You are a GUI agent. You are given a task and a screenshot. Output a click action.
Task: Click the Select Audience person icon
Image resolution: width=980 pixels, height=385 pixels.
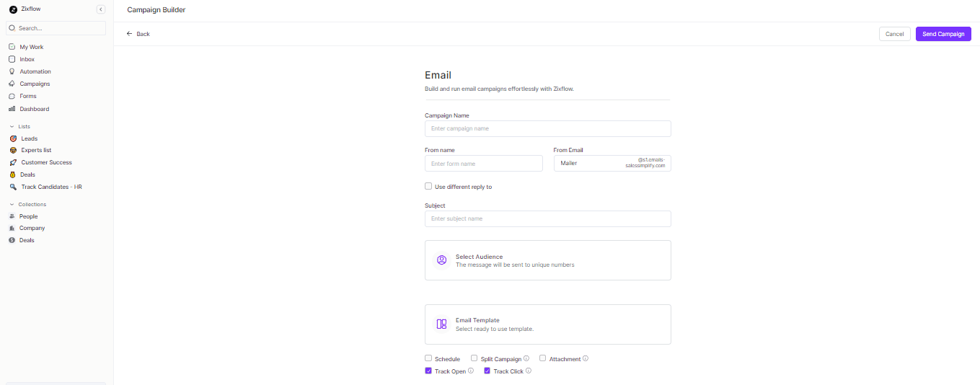click(442, 260)
